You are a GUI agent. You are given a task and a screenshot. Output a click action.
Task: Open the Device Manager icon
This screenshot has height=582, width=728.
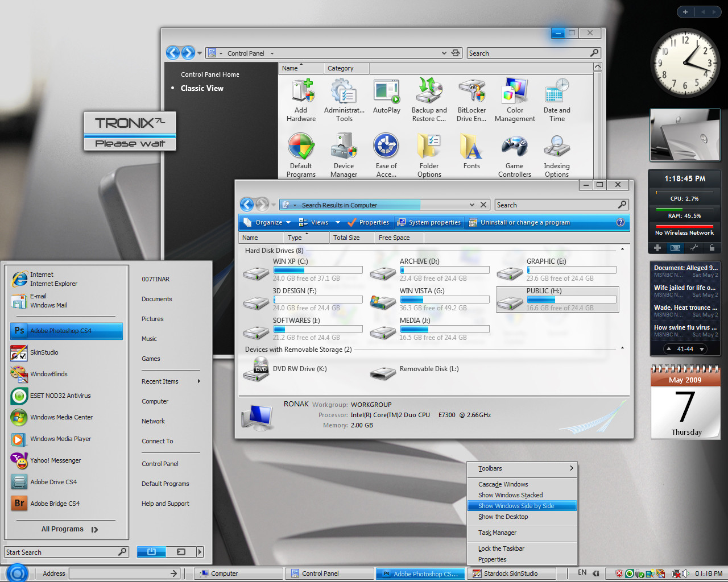[x=344, y=155]
